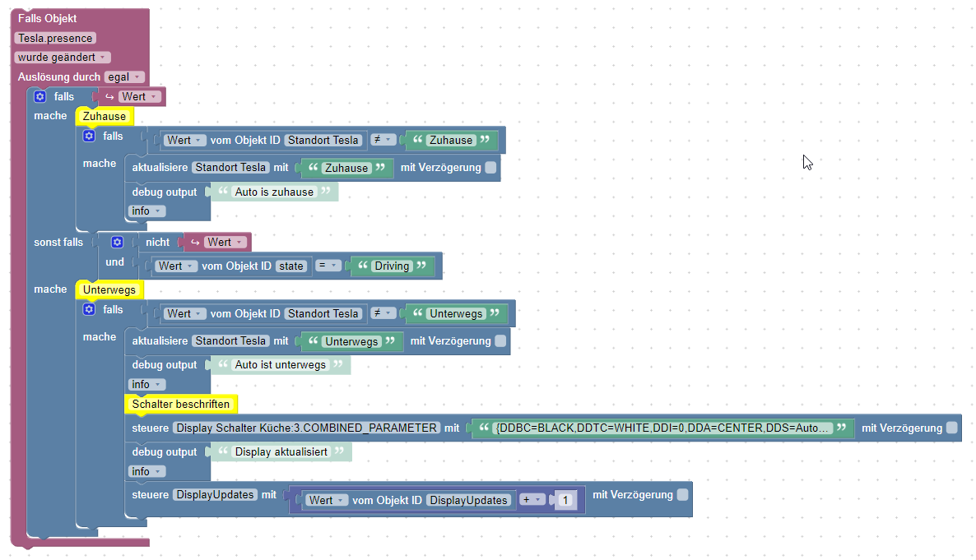The width and height of the screenshot is (976, 560).
Task: Open the + operator dropdown in DisplayUpdates math
Action: pyautogui.click(x=532, y=500)
